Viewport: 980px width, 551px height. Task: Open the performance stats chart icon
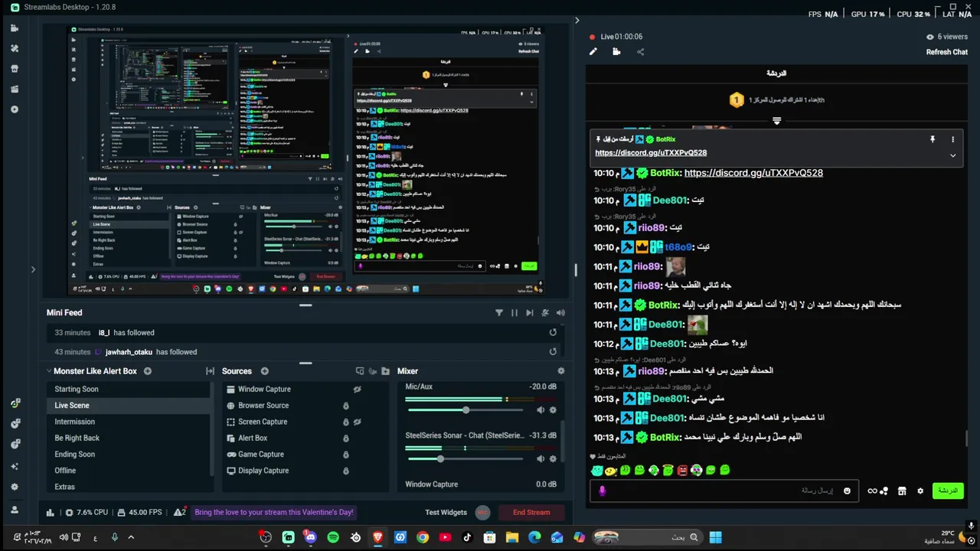click(51, 512)
